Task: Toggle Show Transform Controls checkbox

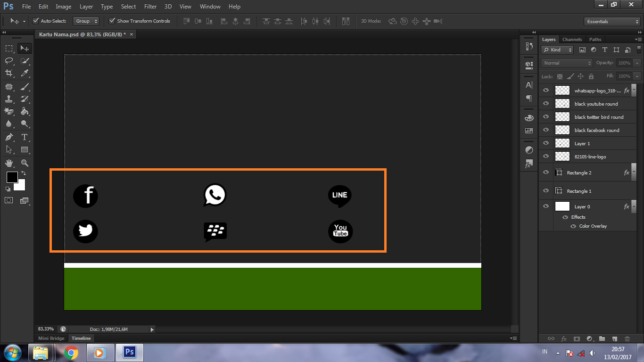Action: 112,21
